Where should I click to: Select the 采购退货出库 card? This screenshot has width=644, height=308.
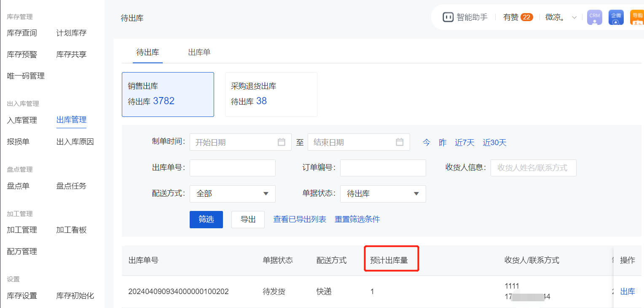click(x=271, y=94)
